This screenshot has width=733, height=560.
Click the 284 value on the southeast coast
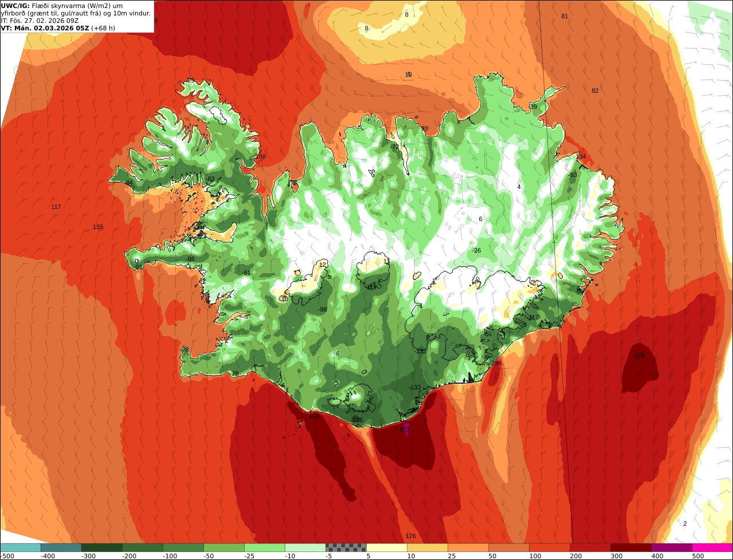(x=496, y=363)
